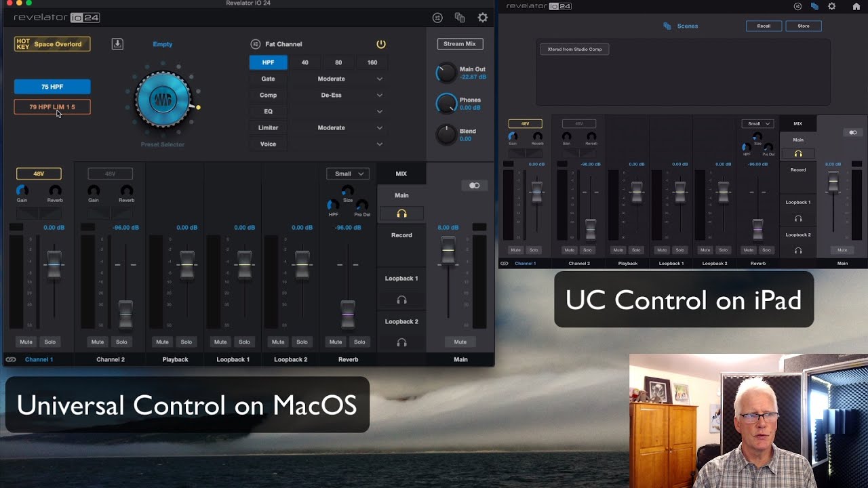Click Channel 1 Gain knob in MacOS window

(22, 190)
